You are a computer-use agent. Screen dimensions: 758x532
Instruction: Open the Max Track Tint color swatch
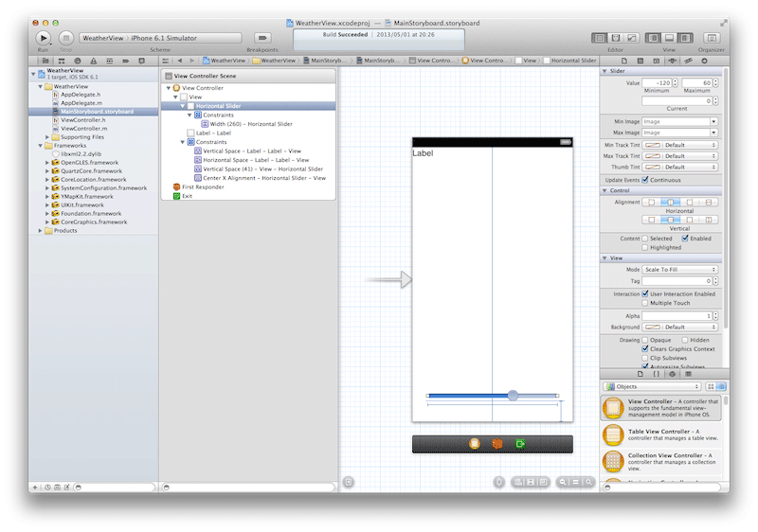coord(653,156)
